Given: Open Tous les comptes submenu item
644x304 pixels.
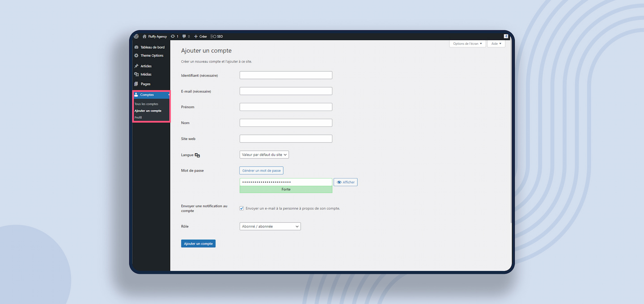Looking at the screenshot, I should click(x=146, y=104).
